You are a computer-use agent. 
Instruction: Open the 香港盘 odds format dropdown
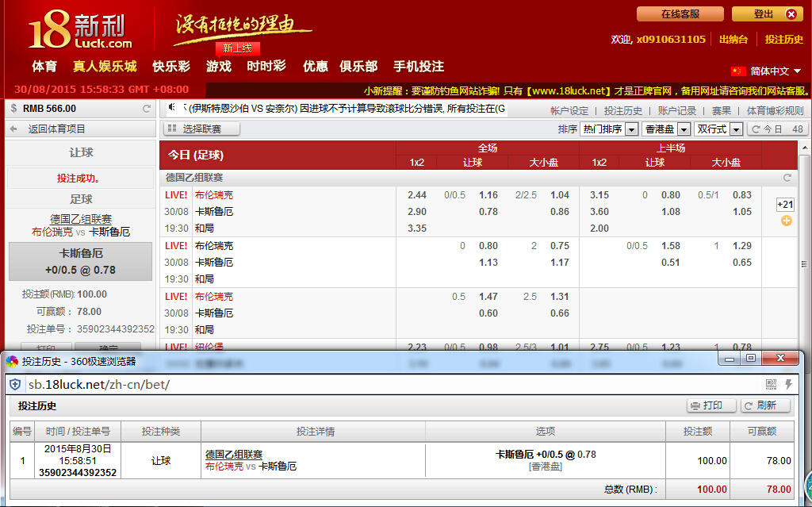point(666,129)
